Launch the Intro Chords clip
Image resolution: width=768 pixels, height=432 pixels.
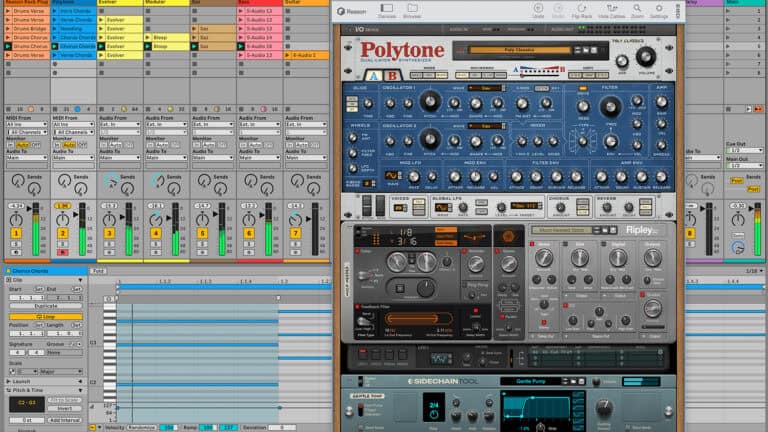(55, 11)
